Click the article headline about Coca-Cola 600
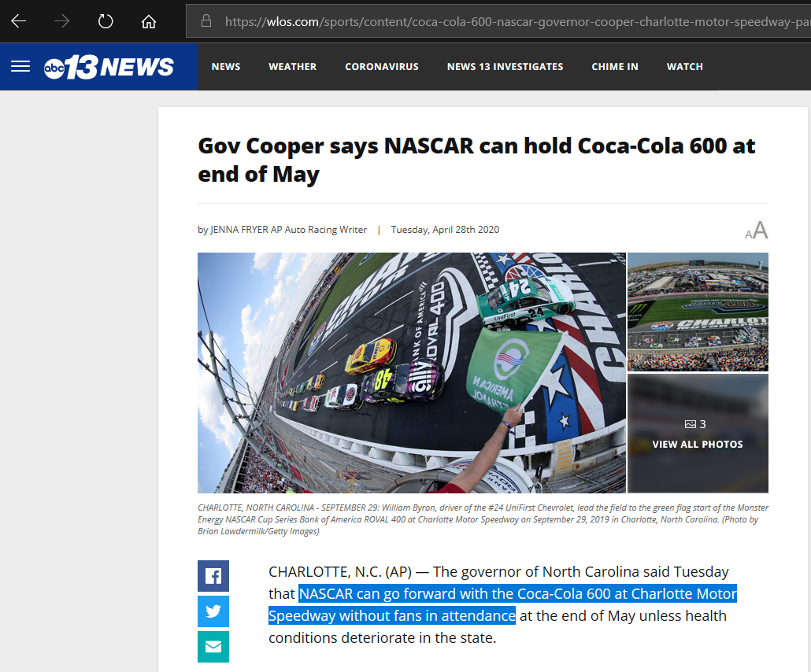 click(476, 160)
